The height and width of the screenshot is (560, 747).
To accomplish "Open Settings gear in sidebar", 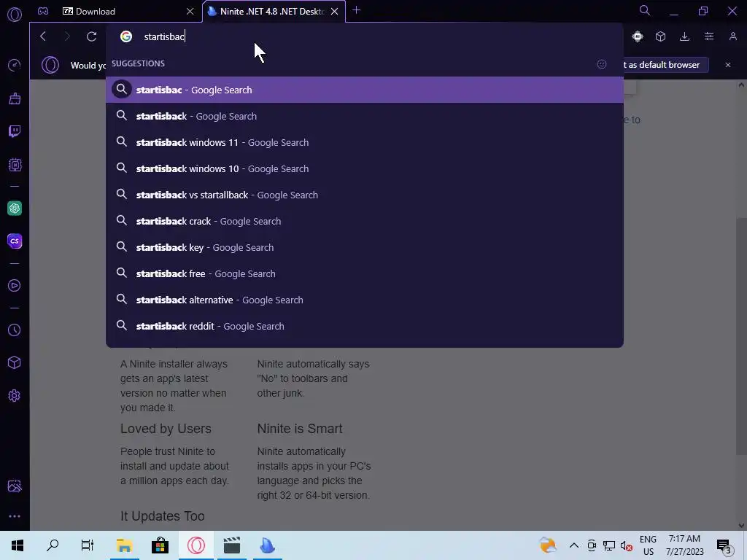I will (15, 396).
